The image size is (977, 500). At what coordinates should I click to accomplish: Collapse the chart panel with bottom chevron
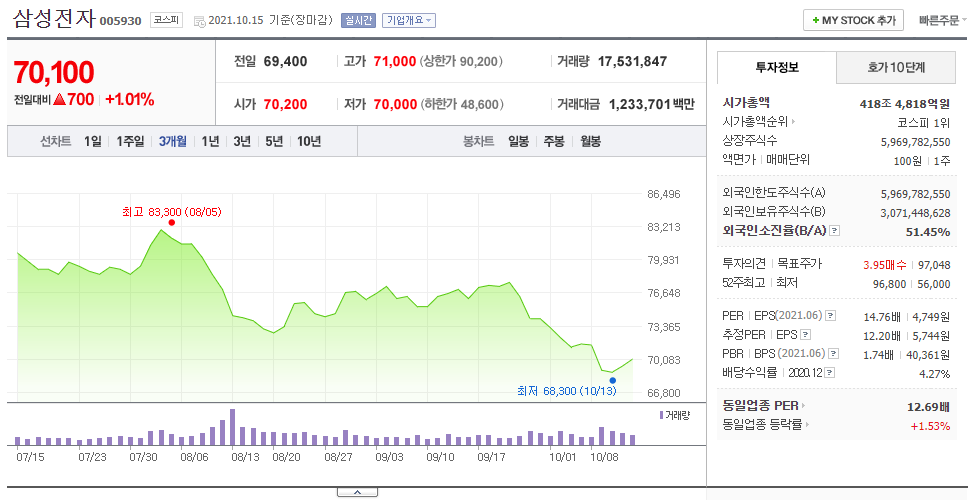click(x=357, y=493)
